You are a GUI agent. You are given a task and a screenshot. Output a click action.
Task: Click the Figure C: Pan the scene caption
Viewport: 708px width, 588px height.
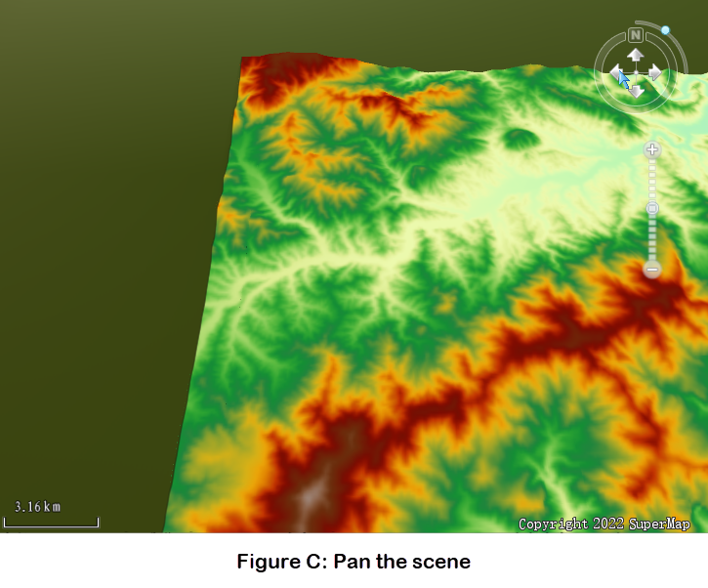click(354, 562)
